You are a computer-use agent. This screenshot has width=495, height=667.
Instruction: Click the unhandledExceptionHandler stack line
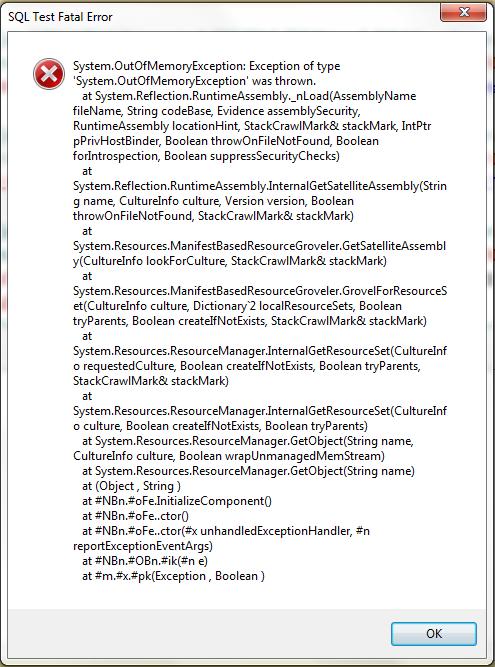pos(226,531)
